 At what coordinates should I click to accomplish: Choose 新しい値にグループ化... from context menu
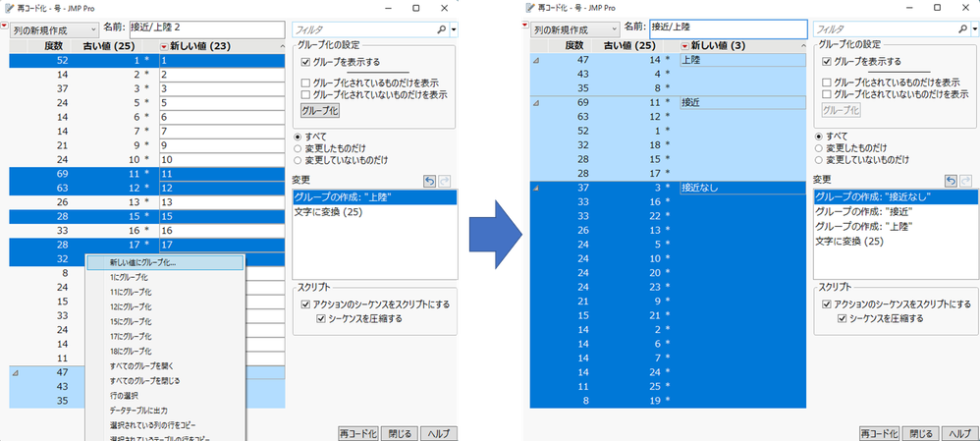pyautogui.click(x=164, y=262)
